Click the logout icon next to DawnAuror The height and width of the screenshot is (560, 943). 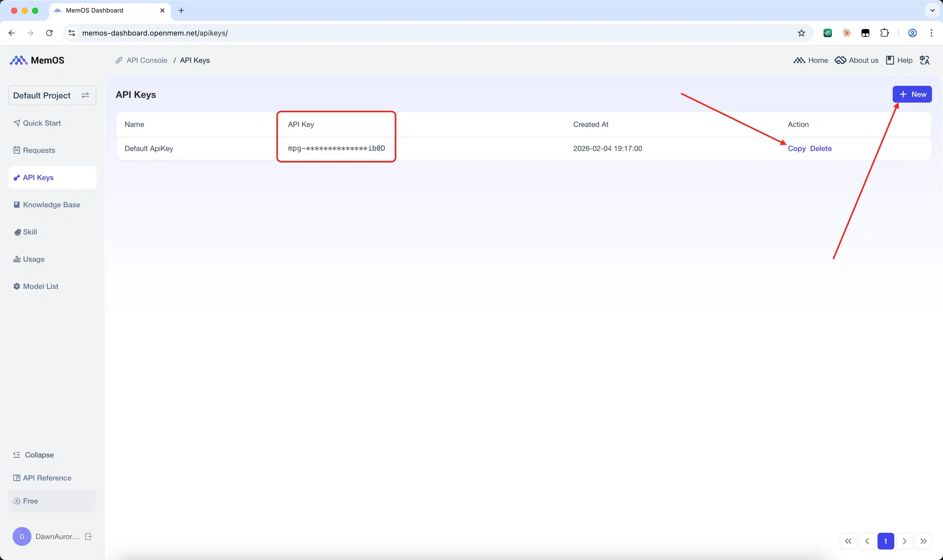pyautogui.click(x=88, y=536)
